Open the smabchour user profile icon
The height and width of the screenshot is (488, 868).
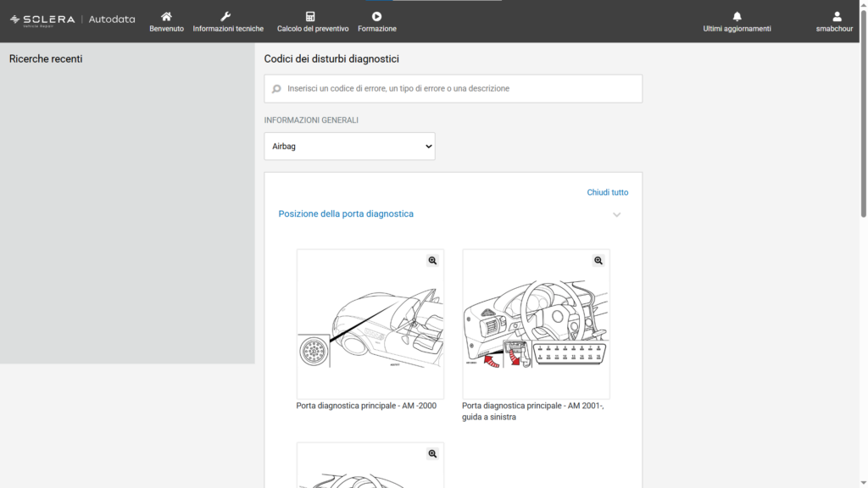point(837,17)
